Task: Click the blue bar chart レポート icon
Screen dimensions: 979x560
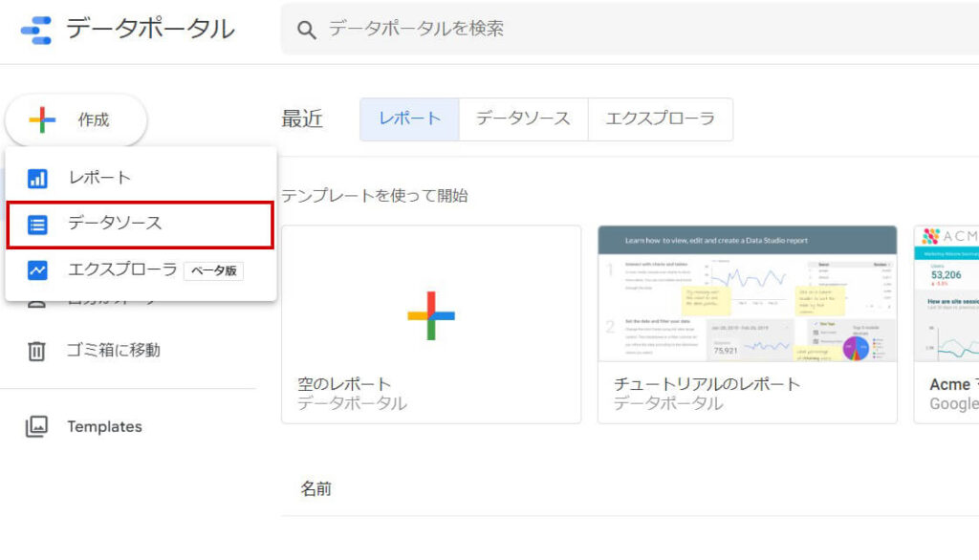Action: (37, 179)
